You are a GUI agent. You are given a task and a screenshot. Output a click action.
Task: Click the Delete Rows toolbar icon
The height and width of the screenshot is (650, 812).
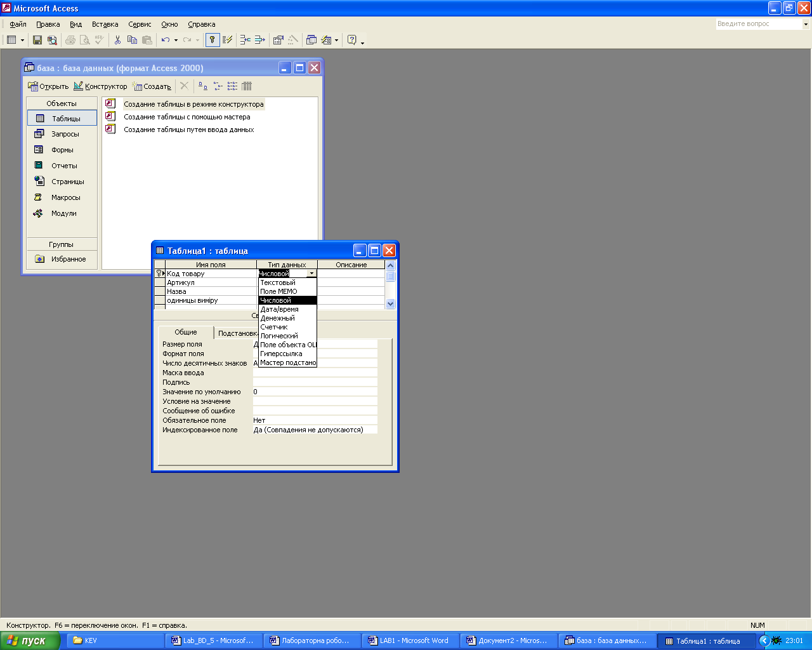[x=259, y=40]
